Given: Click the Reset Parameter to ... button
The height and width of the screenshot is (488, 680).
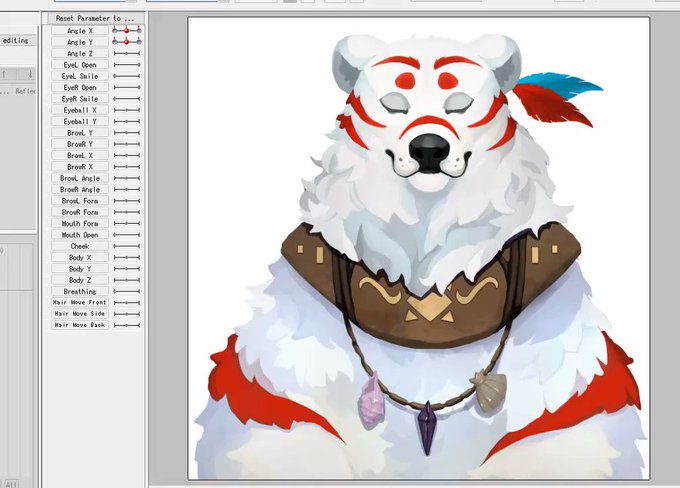Looking at the screenshot, I should tap(94, 18).
